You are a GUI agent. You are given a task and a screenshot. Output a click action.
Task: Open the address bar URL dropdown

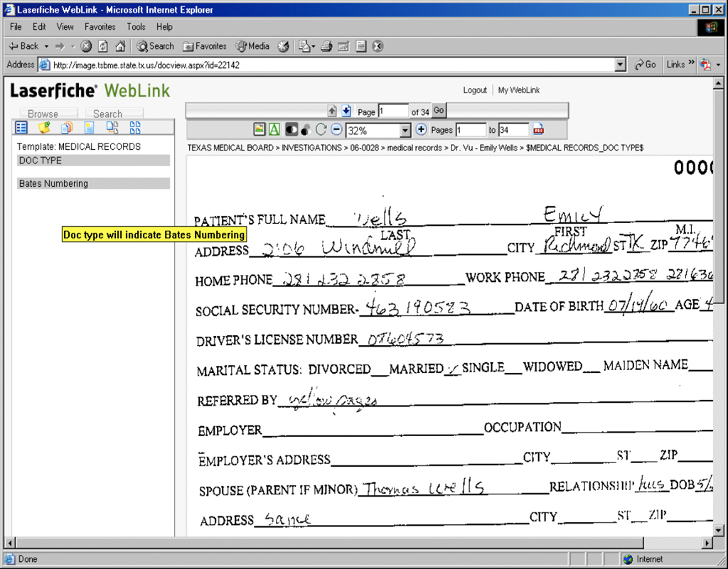coord(621,65)
